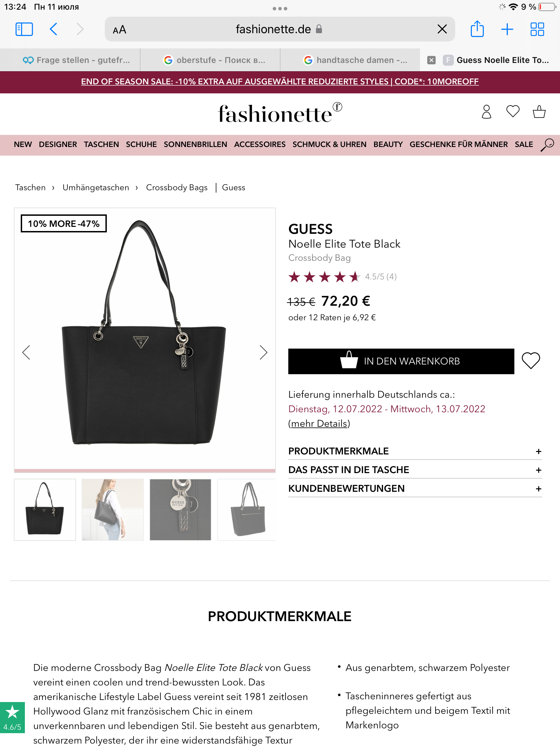The height and width of the screenshot is (747, 560).
Task: Click the five-star product rating
Action: (324, 277)
